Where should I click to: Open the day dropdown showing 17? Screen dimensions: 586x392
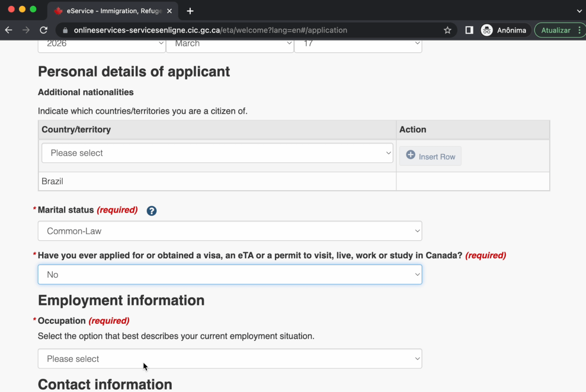click(358, 44)
